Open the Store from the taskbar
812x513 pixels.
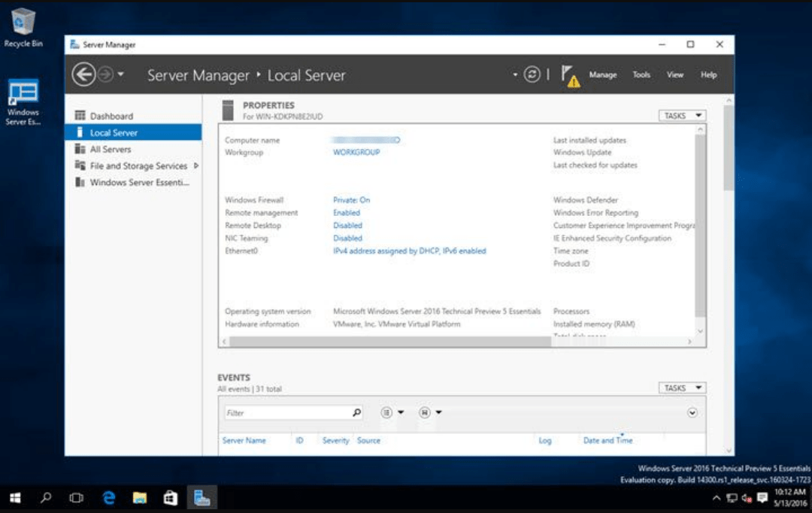pos(171,498)
